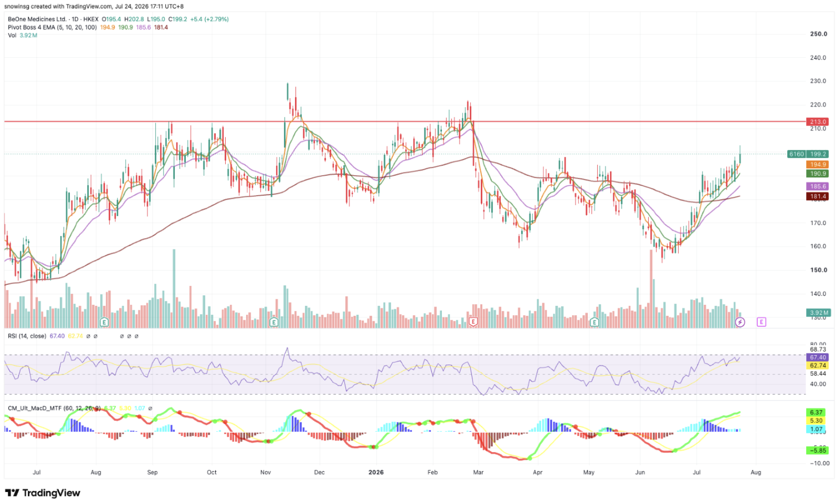
Task: Select the 58.44 RSI axis value
Action: [818, 374]
